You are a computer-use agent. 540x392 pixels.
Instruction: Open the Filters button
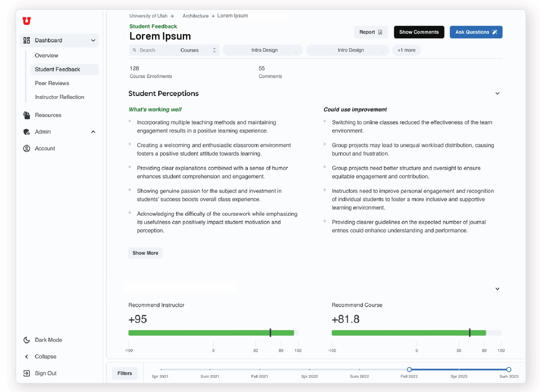125,373
